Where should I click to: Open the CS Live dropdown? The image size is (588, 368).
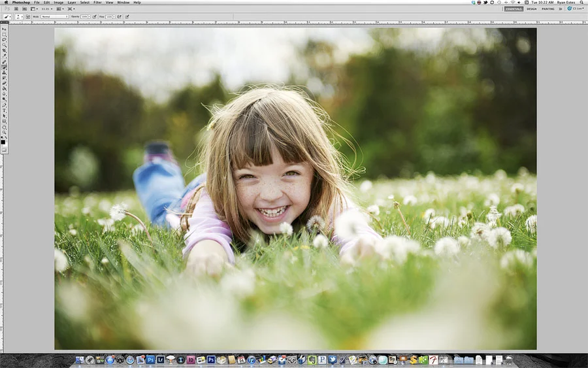(575, 8)
